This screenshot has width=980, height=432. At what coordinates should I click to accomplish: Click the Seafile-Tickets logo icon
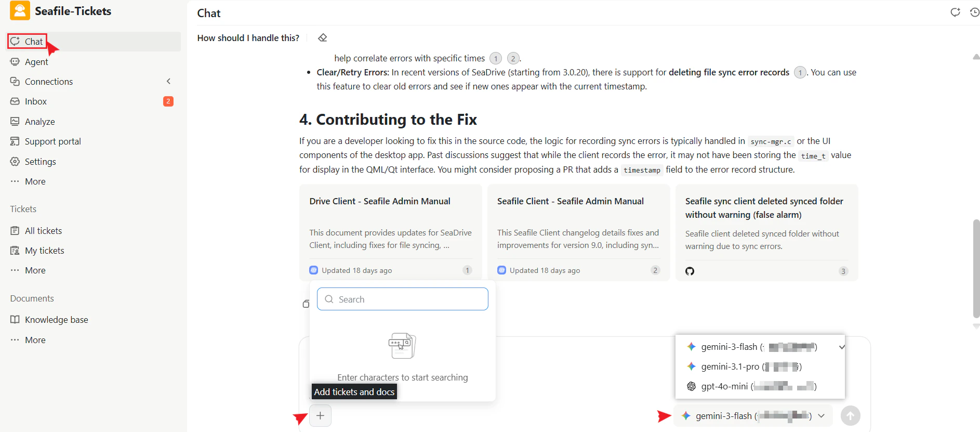20,11
